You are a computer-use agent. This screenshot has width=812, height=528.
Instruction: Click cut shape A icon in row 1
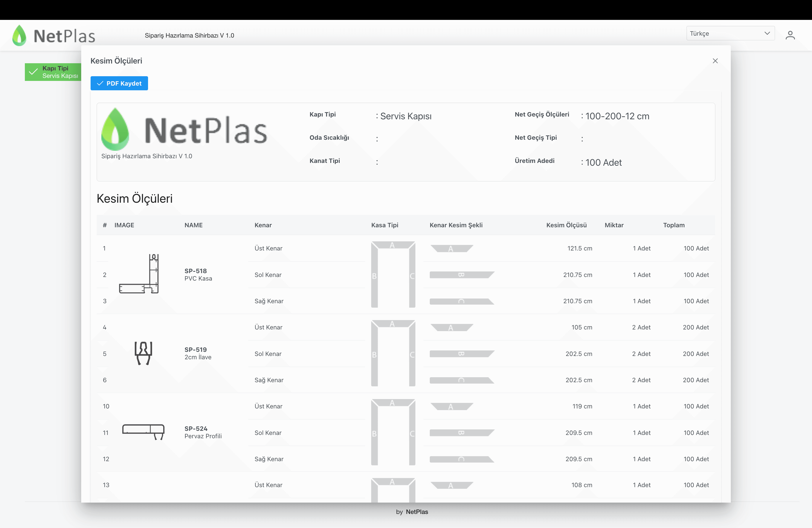(451, 248)
